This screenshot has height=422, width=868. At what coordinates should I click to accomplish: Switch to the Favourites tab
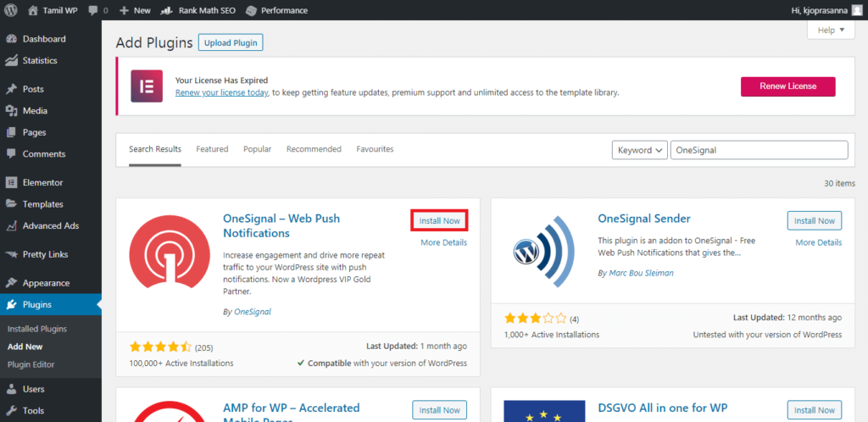point(375,149)
